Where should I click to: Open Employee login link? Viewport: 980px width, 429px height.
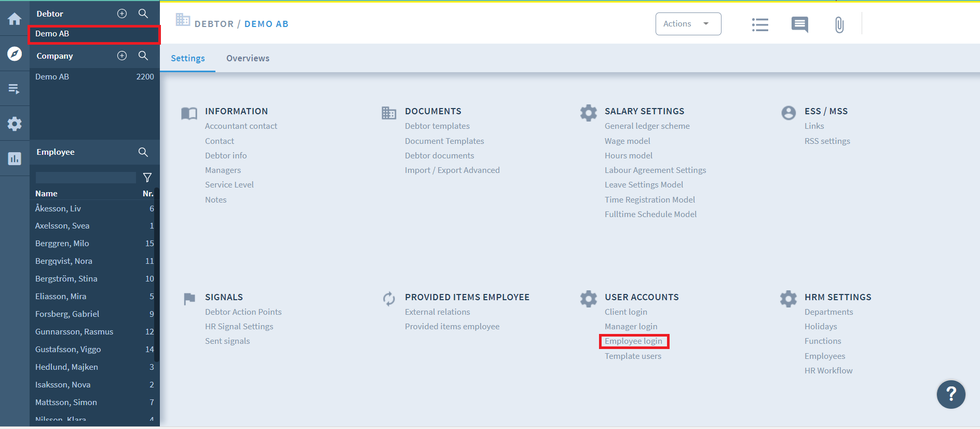tap(633, 341)
